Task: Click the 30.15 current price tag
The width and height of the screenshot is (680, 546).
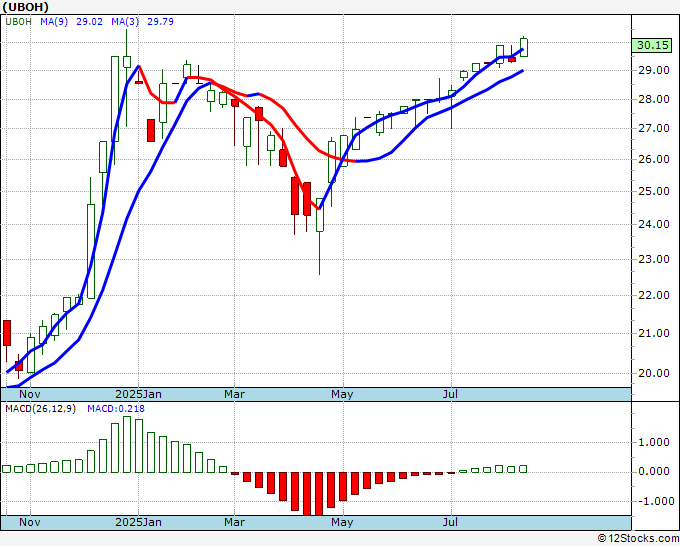Action: 652,45
